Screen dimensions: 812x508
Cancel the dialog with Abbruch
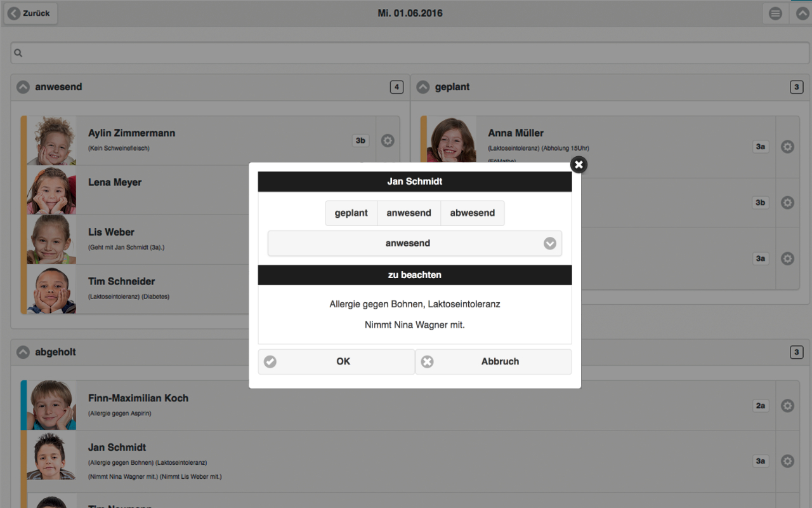tap(500, 361)
